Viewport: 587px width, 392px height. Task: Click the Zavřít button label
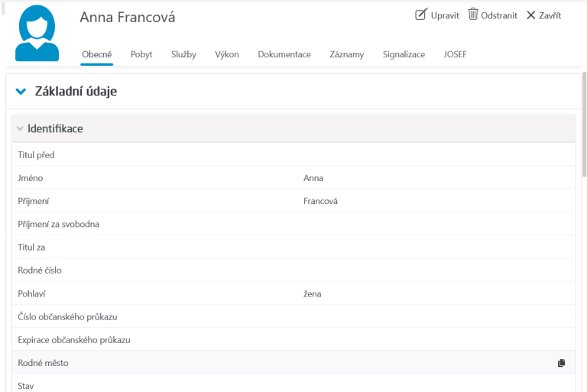tap(550, 16)
